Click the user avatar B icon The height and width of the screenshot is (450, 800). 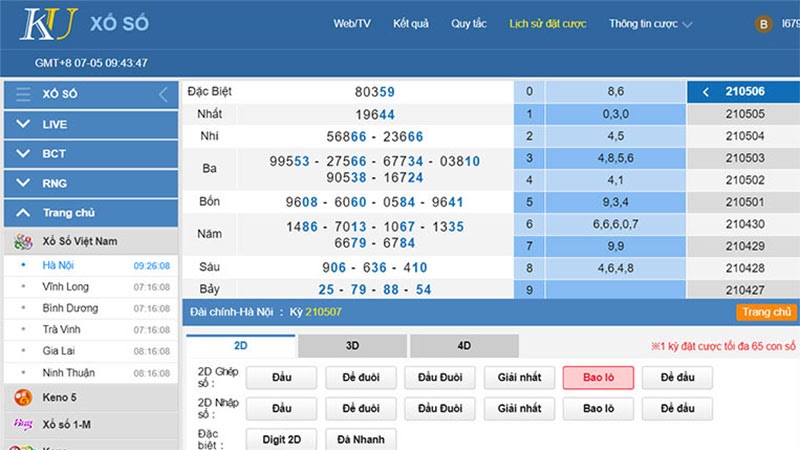[764, 24]
